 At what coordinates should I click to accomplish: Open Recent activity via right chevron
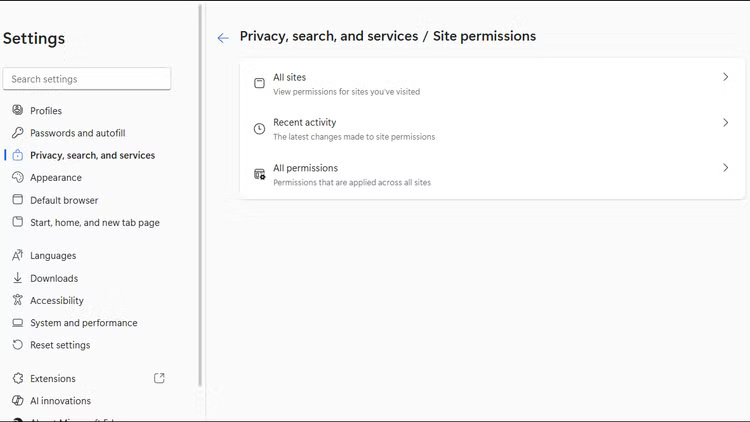pos(725,123)
